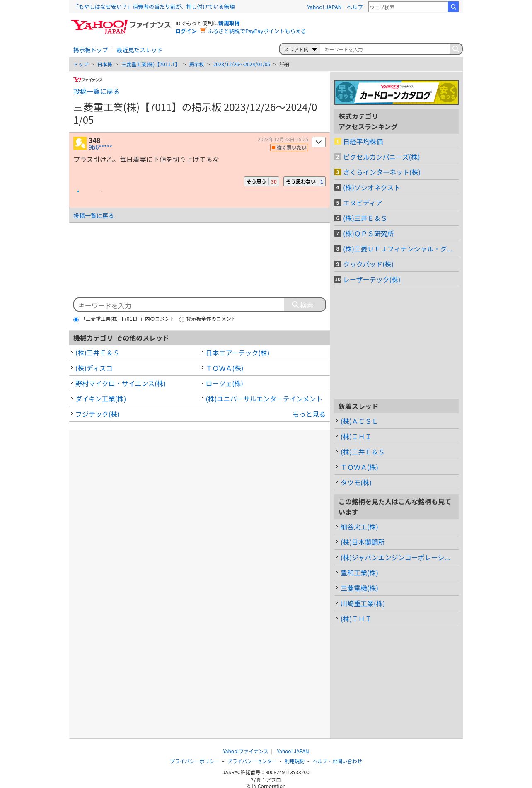Open 日経平均株価 in ranking
The image size is (532, 788).
pos(363,142)
